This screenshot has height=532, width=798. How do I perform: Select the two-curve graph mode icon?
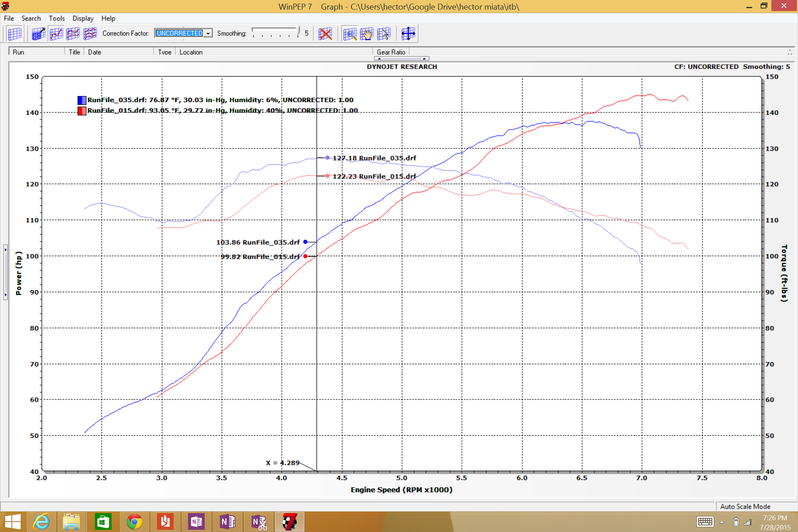pyautogui.click(x=73, y=34)
